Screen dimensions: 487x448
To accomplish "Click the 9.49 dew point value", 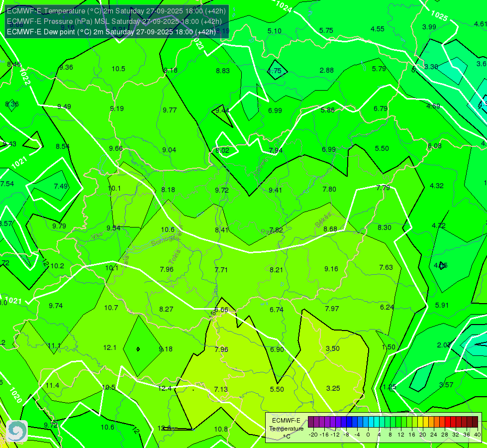I will click(x=64, y=107).
